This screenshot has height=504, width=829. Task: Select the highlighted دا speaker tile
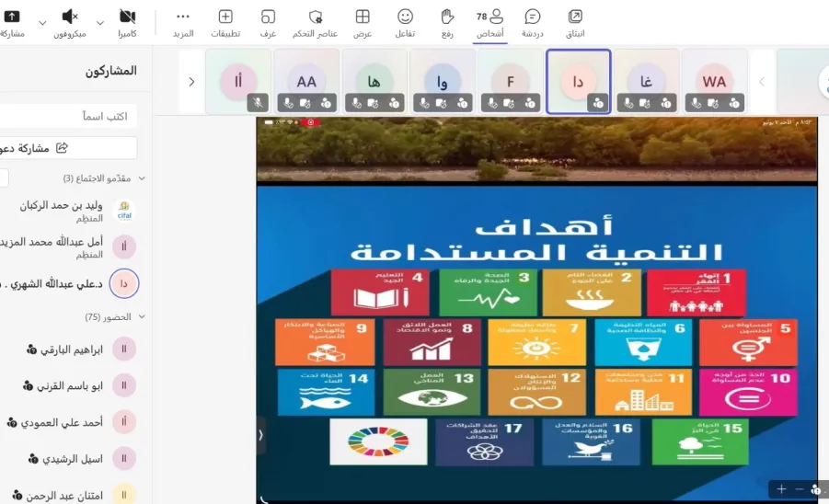pos(579,81)
